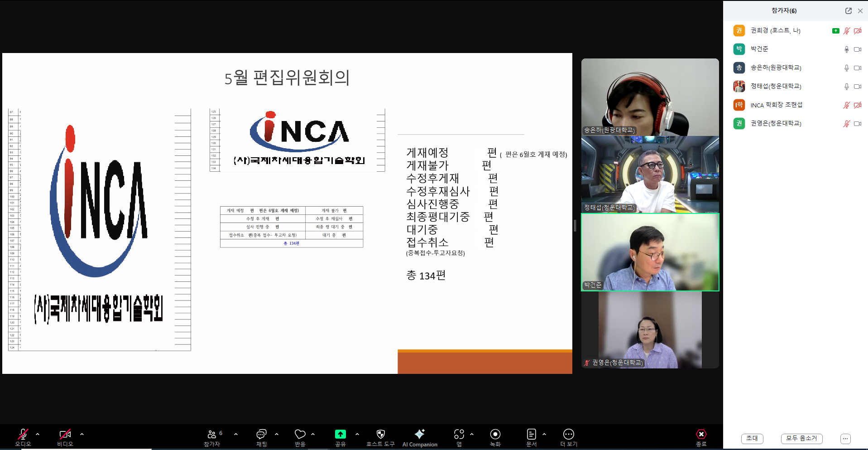Open the 채팅 chat button
This screenshot has width=868, height=450.
pyautogui.click(x=262, y=437)
